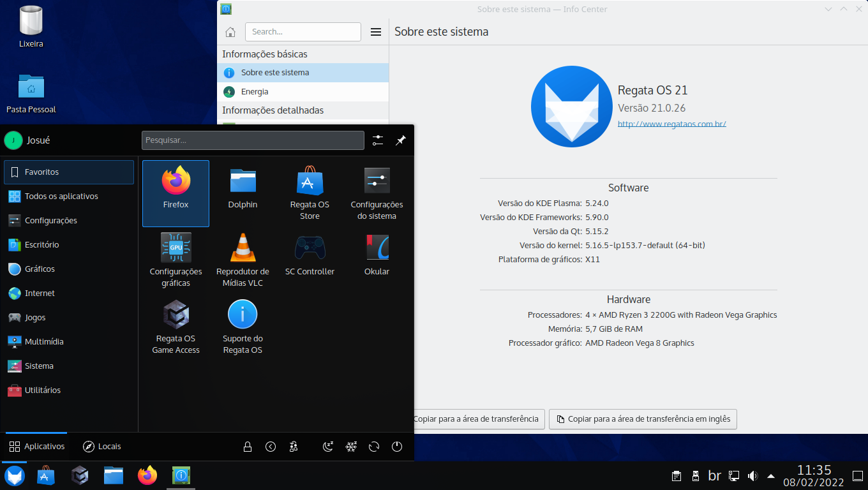Launch Firefox from the taskbar

[x=147, y=475]
